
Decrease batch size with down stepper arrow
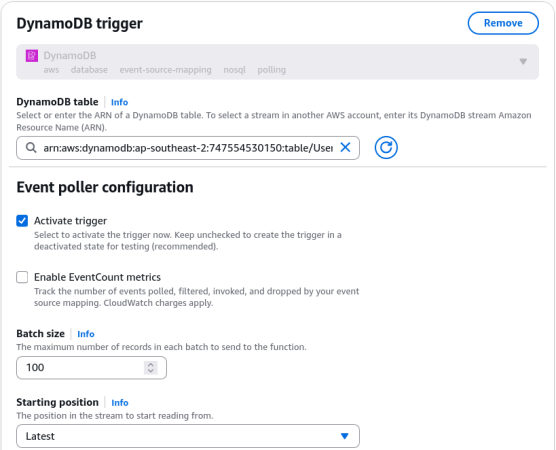[x=151, y=371]
